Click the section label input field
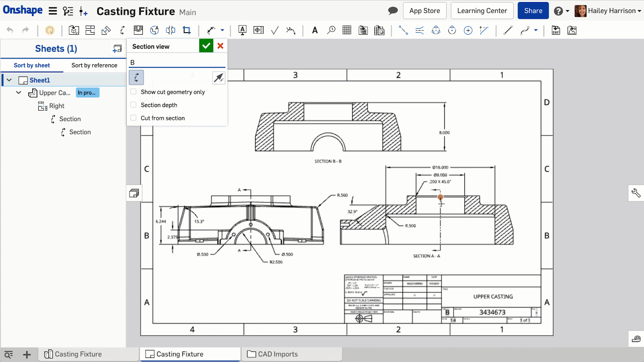The image size is (644, 362). (177, 62)
